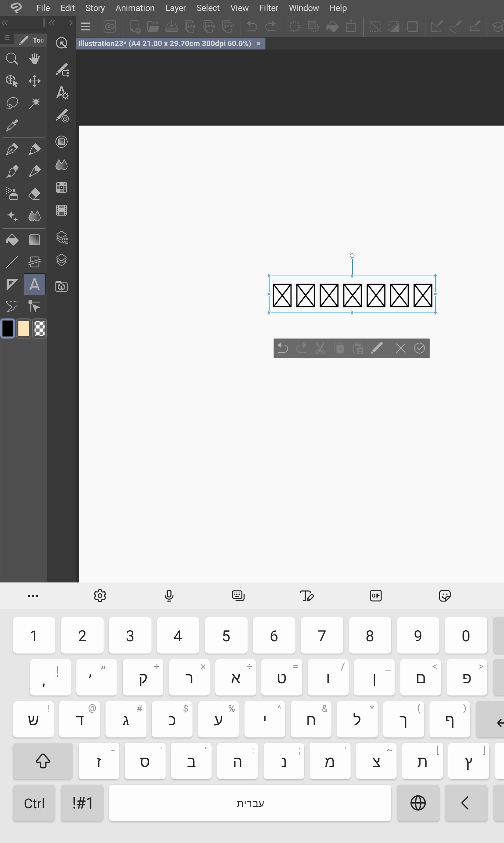Tap the left arrow cursor key

click(465, 803)
